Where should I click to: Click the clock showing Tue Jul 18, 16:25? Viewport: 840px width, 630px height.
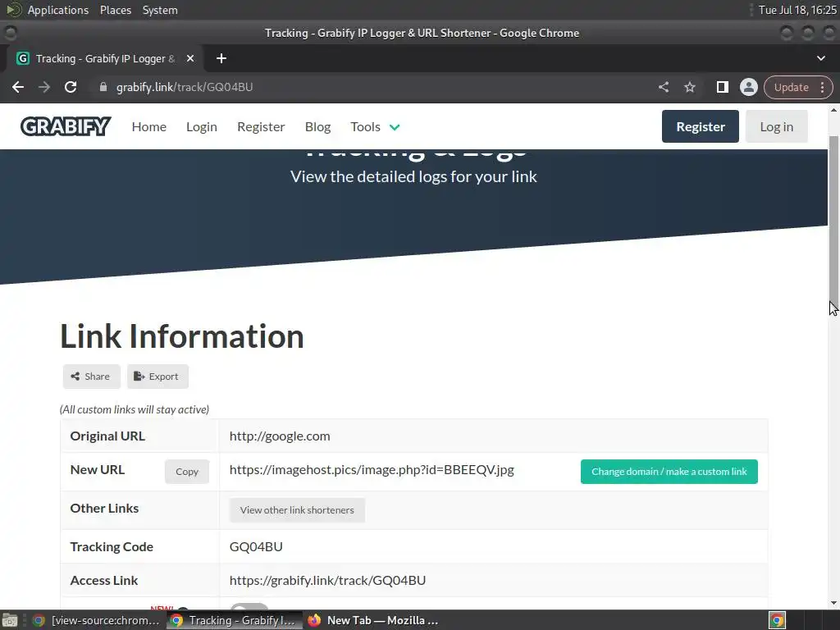[797, 10]
